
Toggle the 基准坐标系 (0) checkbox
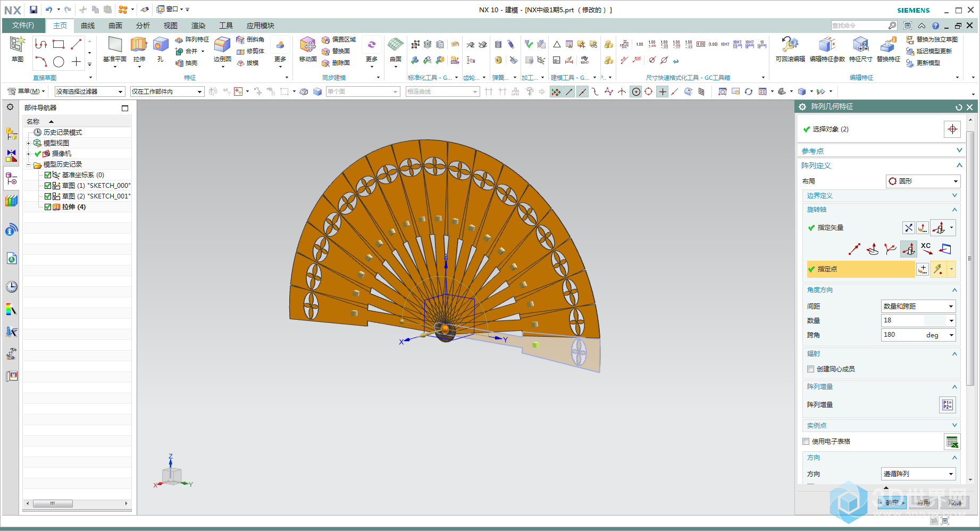coord(48,175)
